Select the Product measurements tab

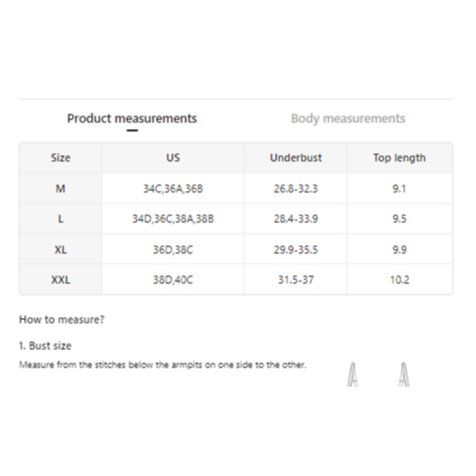[x=131, y=118]
